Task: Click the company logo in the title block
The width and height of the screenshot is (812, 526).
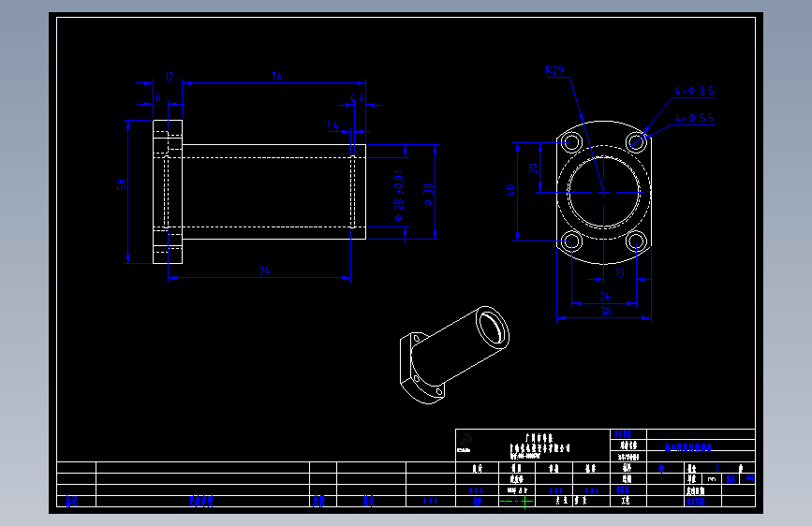Action: pyautogui.click(x=465, y=443)
